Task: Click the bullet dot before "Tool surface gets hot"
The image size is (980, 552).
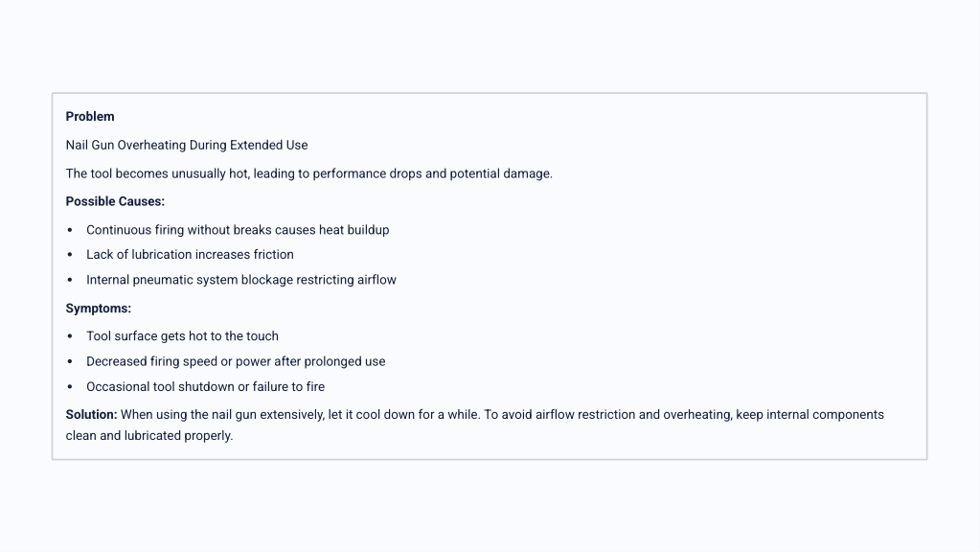Action: (x=70, y=336)
